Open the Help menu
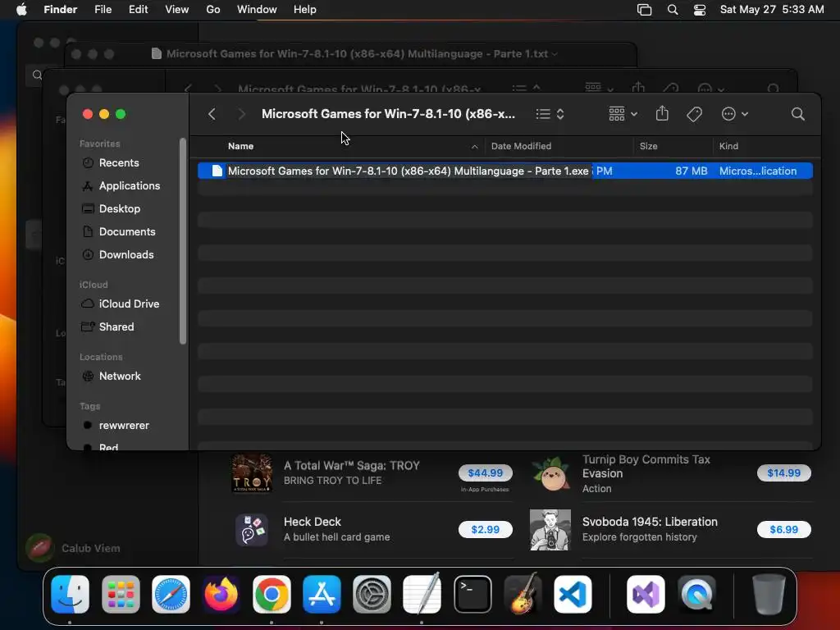This screenshot has height=630, width=840. click(305, 10)
